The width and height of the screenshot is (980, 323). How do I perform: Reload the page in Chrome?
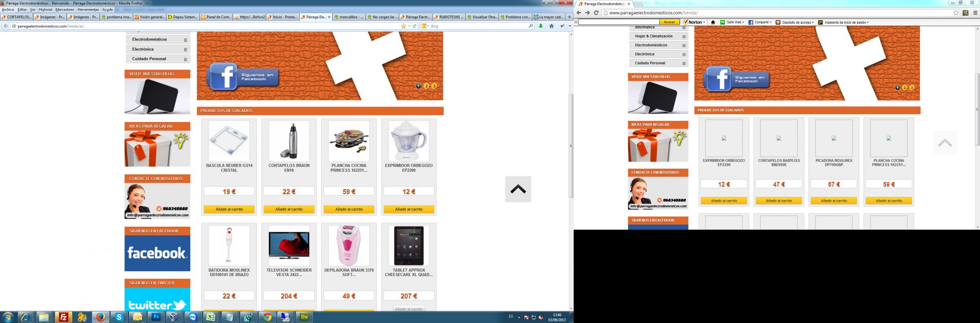(596, 13)
